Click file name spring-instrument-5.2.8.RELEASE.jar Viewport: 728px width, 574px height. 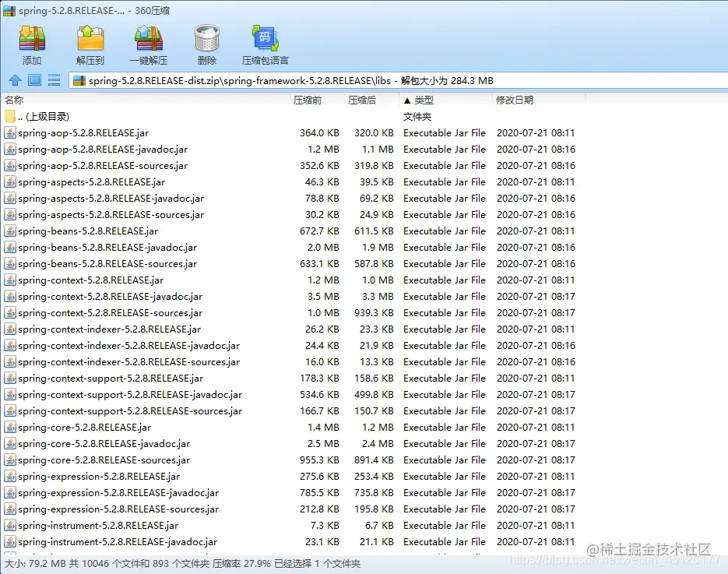pos(98,525)
